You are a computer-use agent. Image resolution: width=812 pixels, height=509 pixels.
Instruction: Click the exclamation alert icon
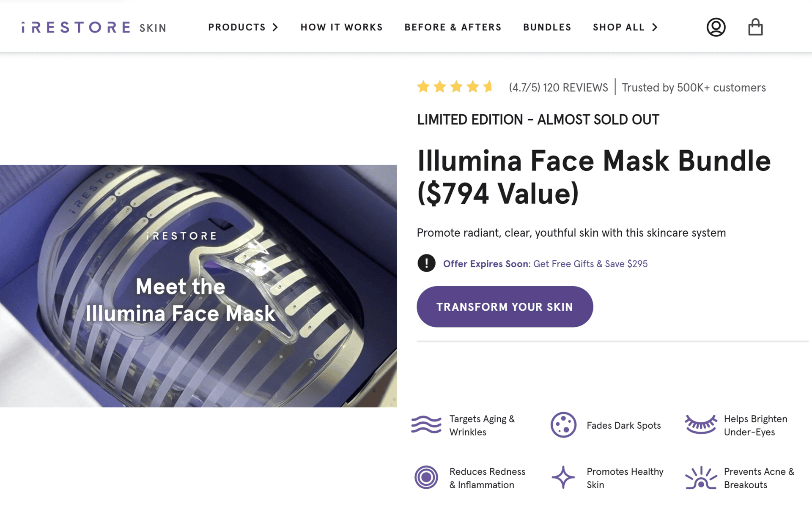point(426,263)
